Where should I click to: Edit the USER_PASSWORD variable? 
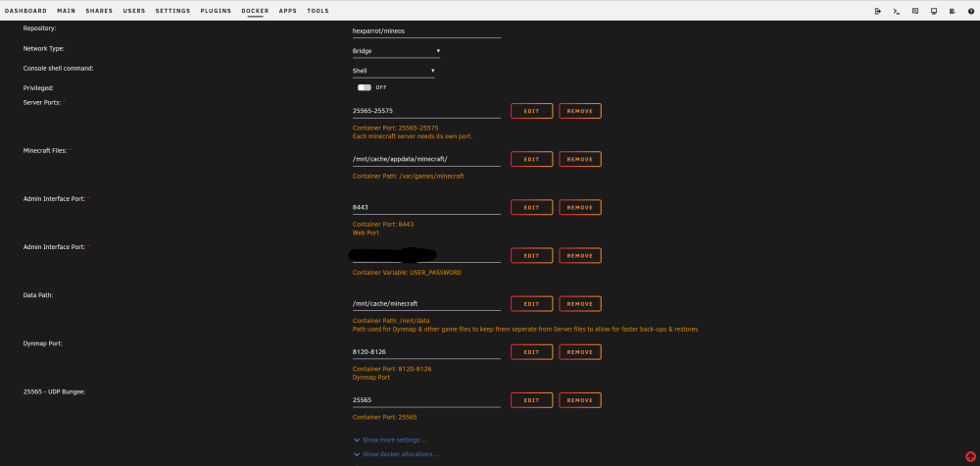coord(531,255)
